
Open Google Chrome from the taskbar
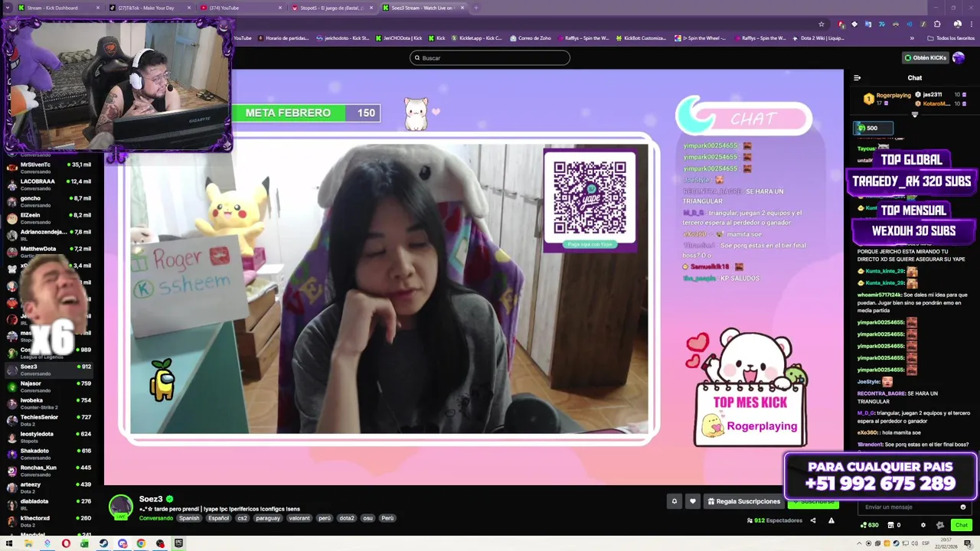141,543
